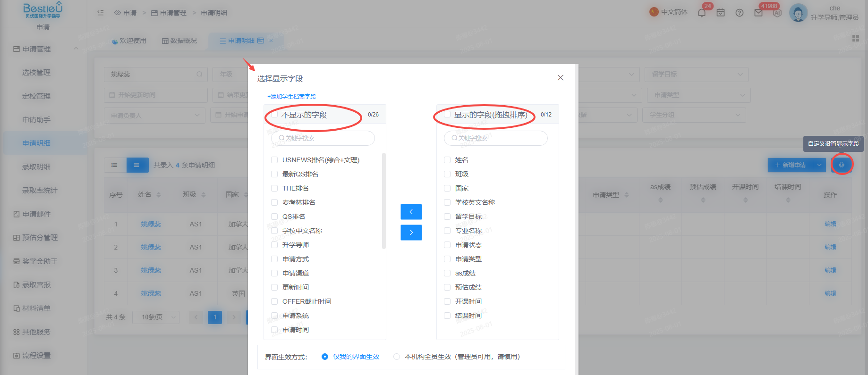The image size is (868, 375).
Task: Click the keyword search box under 不显示的字段
Action: [323, 138]
